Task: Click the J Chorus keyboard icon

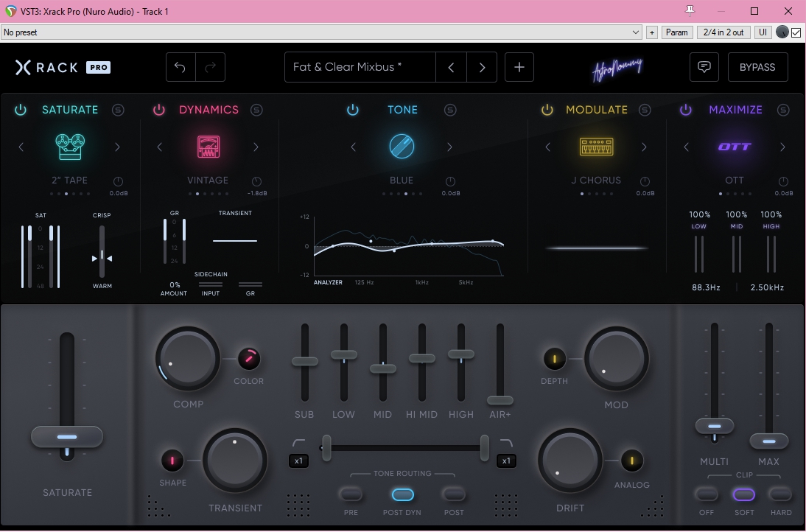Action: (596, 147)
